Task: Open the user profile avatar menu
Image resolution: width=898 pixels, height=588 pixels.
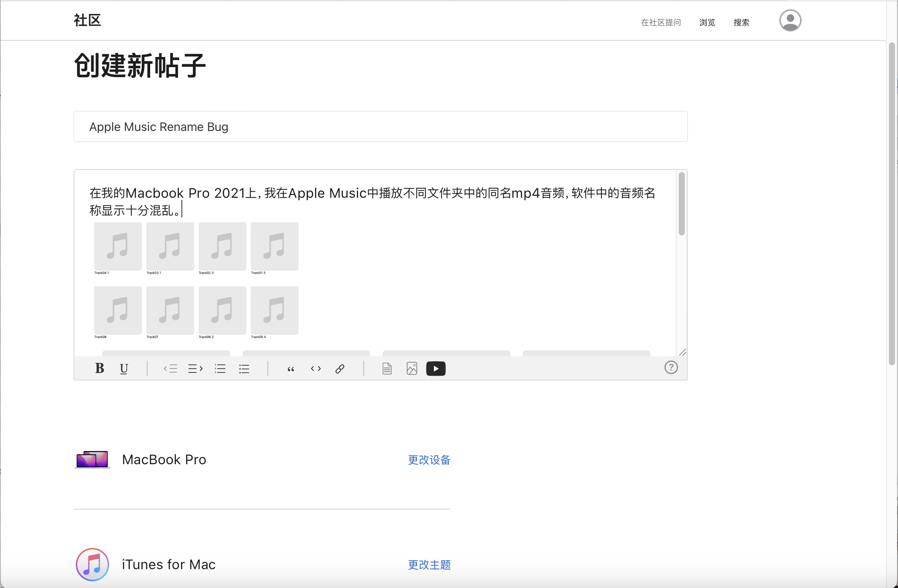Action: coord(790,21)
